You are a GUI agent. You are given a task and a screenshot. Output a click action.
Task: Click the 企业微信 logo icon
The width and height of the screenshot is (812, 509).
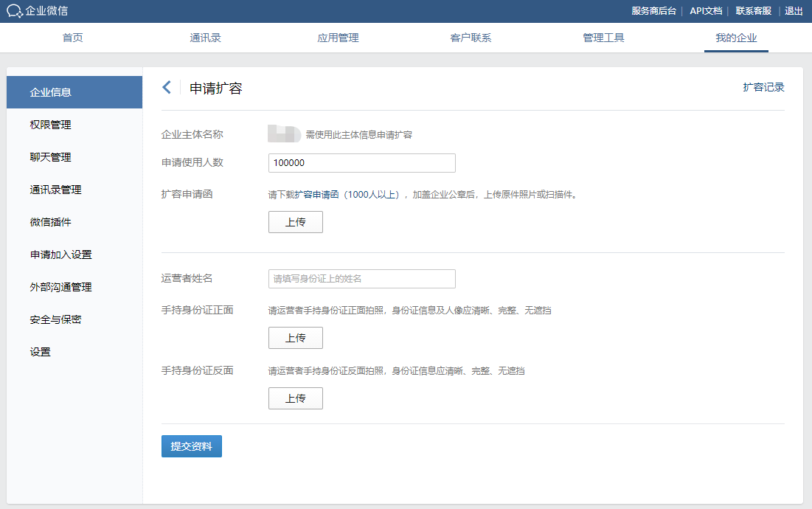click(15, 11)
